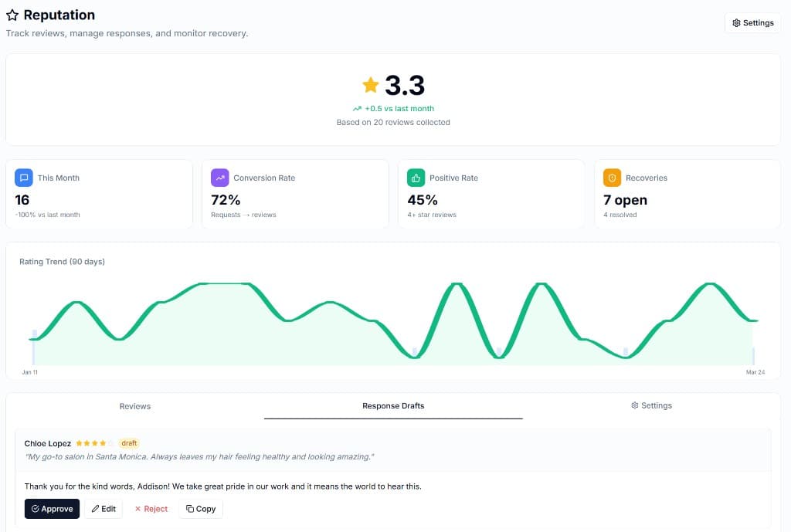The image size is (791, 532).
Task: Click the badge icon on Recoveries card
Action: coord(612,178)
